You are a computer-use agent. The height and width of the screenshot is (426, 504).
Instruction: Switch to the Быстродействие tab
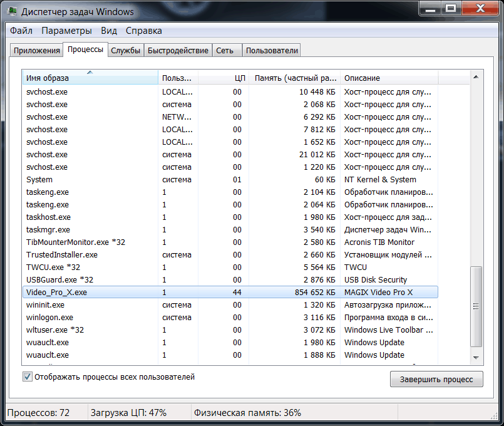[x=178, y=51]
